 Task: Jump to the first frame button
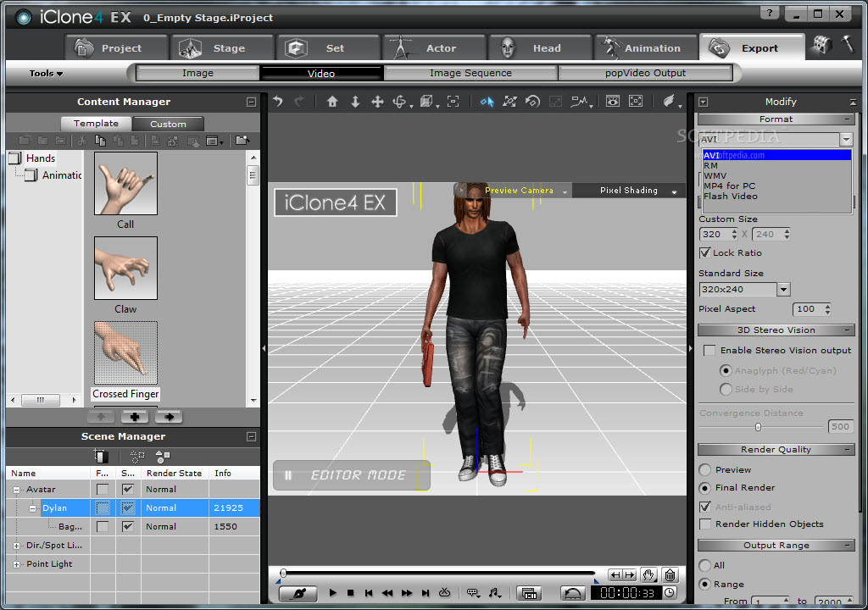point(369,593)
